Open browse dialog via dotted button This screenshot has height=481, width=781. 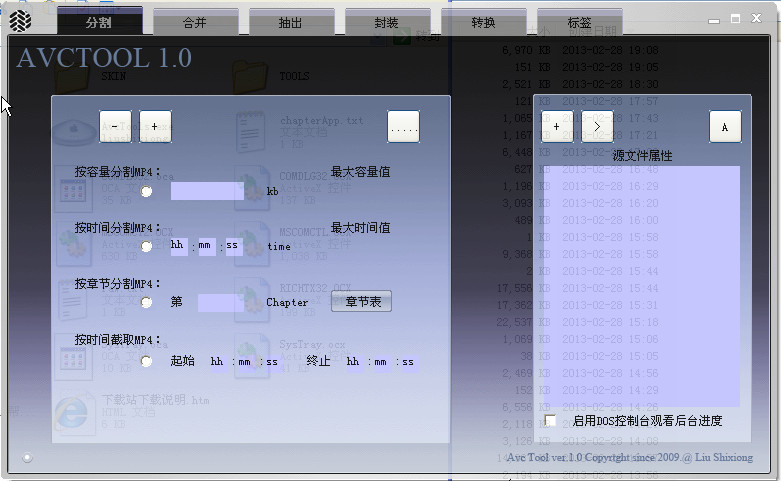(x=403, y=126)
